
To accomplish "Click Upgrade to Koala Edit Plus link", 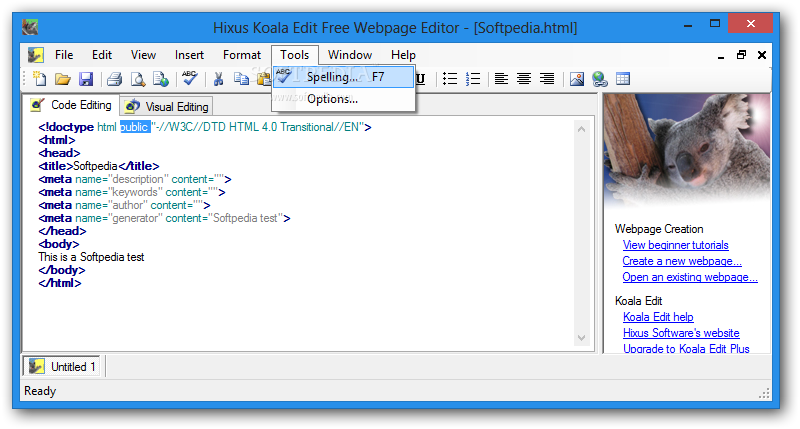I will [x=686, y=348].
